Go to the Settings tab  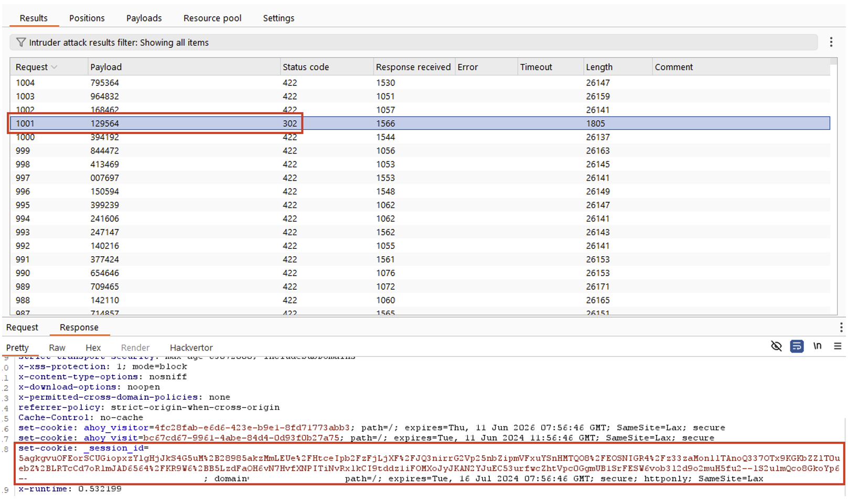(278, 18)
